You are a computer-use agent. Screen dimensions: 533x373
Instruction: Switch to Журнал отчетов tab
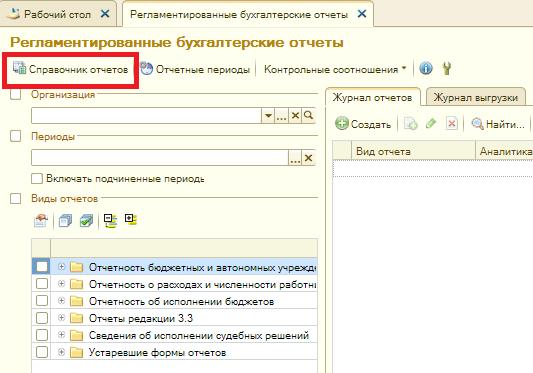[x=372, y=98]
